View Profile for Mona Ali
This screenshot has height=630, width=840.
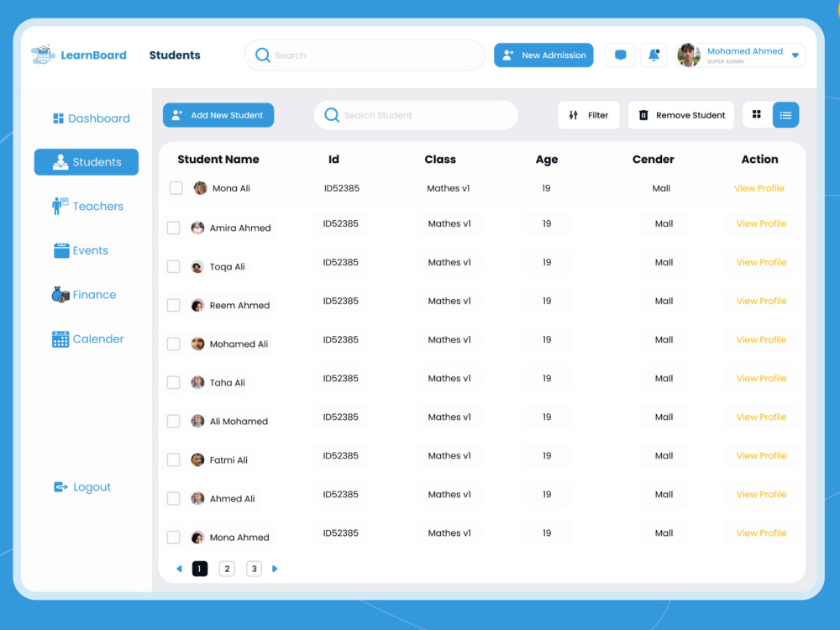pyautogui.click(x=759, y=188)
